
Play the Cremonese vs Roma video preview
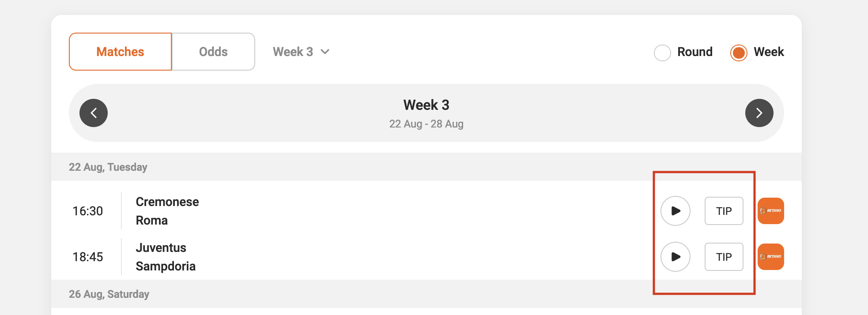pos(675,211)
